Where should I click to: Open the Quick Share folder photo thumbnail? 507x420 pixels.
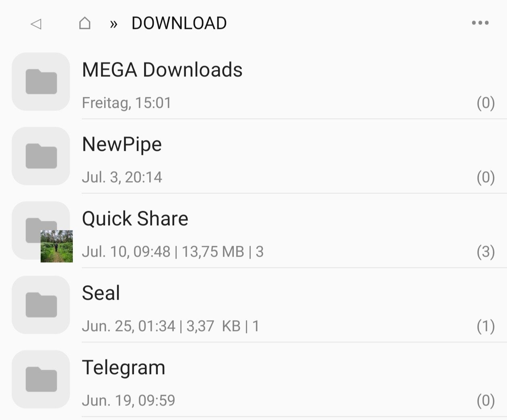(57, 246)
